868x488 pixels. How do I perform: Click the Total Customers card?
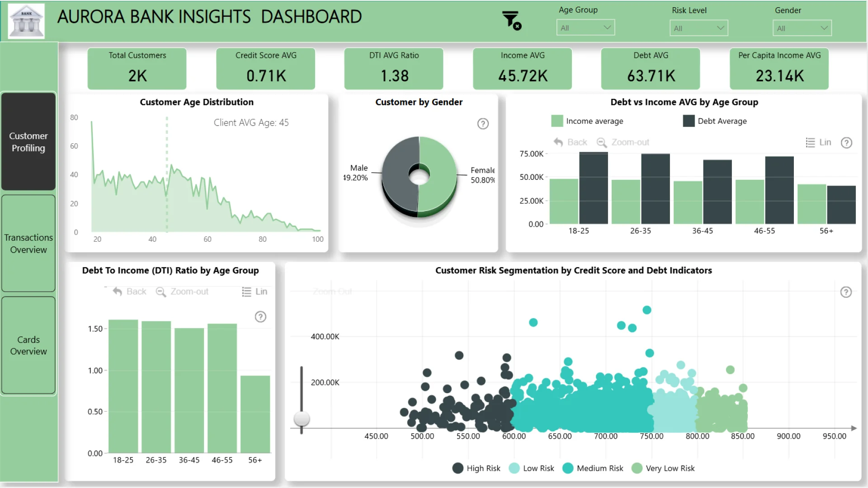pos(137,69)
